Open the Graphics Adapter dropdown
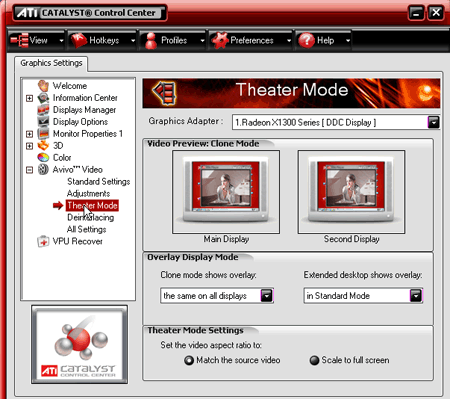Viewport: 450px width, 399px height. 433,122
